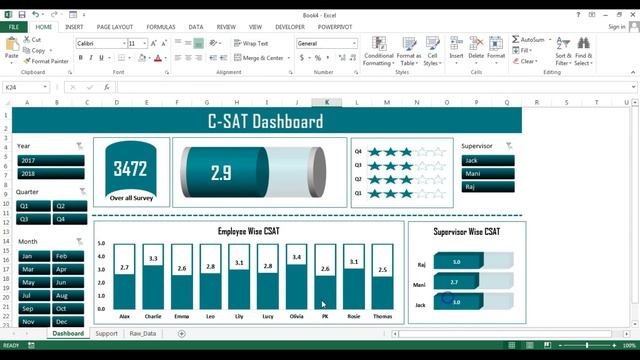Switch to the INSERT ribbon tab
The height and width of the screenshot is (360, 640).
point(74,27)
